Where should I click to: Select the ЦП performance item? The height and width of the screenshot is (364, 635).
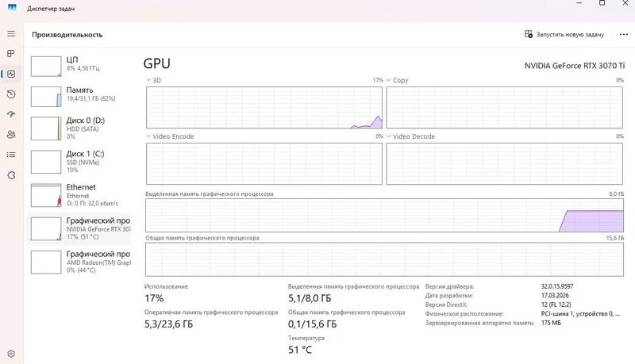click(x=79, y=66)
